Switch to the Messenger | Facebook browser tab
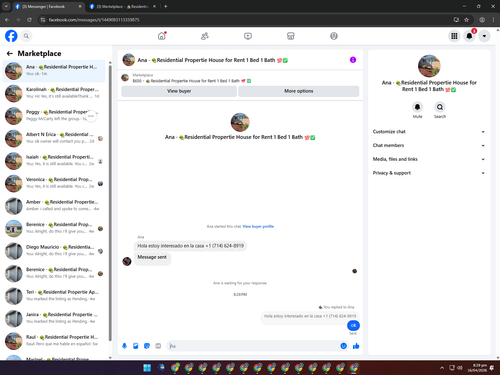The image size is (500, 375). tap(49, 6)
